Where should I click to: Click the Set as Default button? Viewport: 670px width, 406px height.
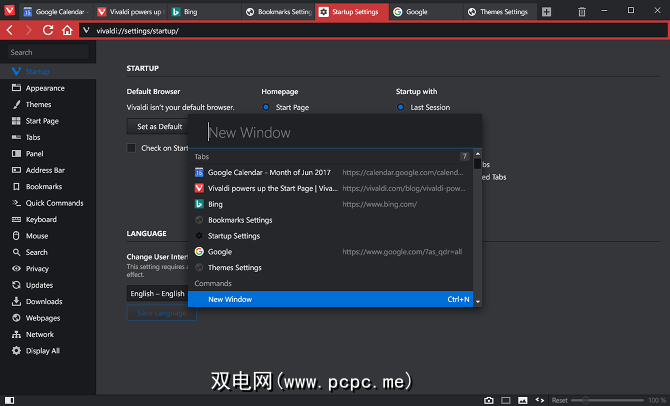[157, 127]
